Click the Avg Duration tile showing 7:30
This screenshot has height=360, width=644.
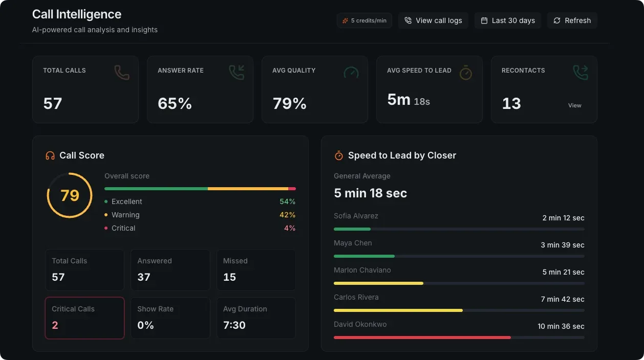coord(256,318)
